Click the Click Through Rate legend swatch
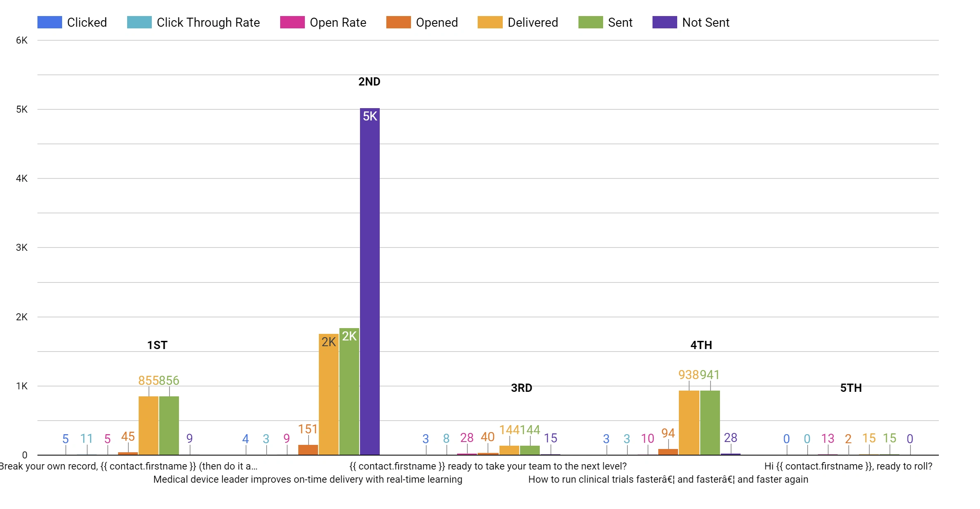Image resolution: width=980 pixels, height=509 pixels. coord(139,22)
